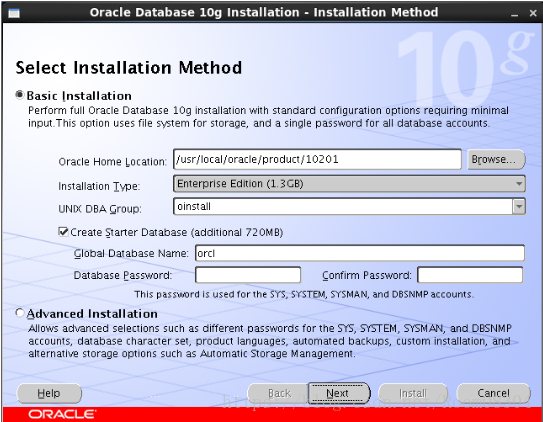Click the SYS, SYSTEM, SYSMAN password note
This screenshot has width=543, height=422.
[x=304, y=294]
